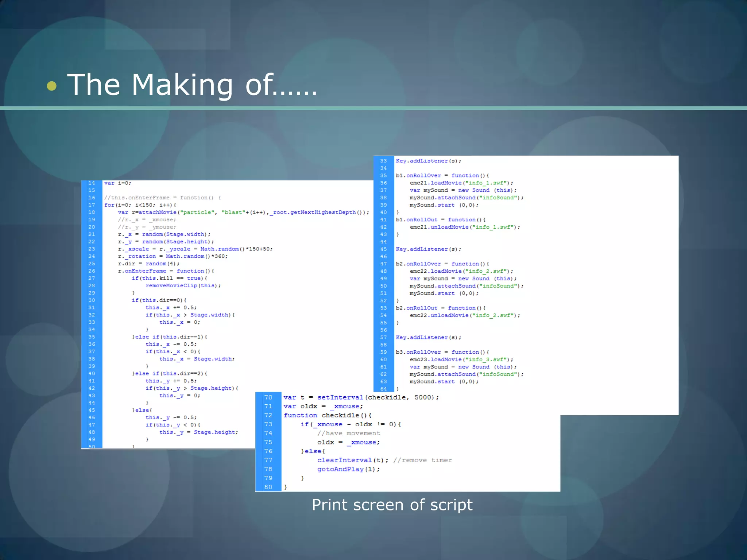This screenshot has height=560, width=747.
Task: Select "removeMovieClip(this);" line
Action: (x=183, y=285)
